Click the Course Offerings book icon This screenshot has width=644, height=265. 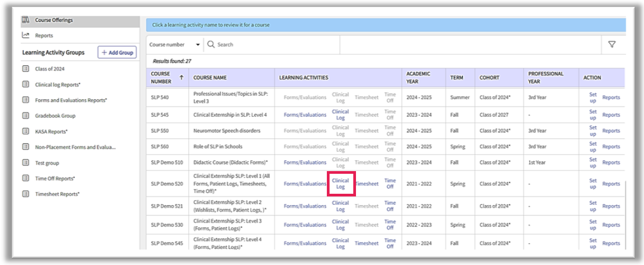[x=25, y=21]
